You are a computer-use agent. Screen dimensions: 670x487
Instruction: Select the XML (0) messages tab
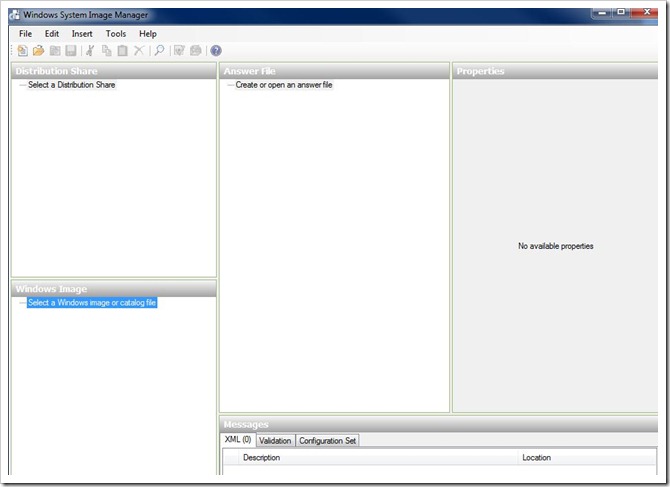coord(238,440)
